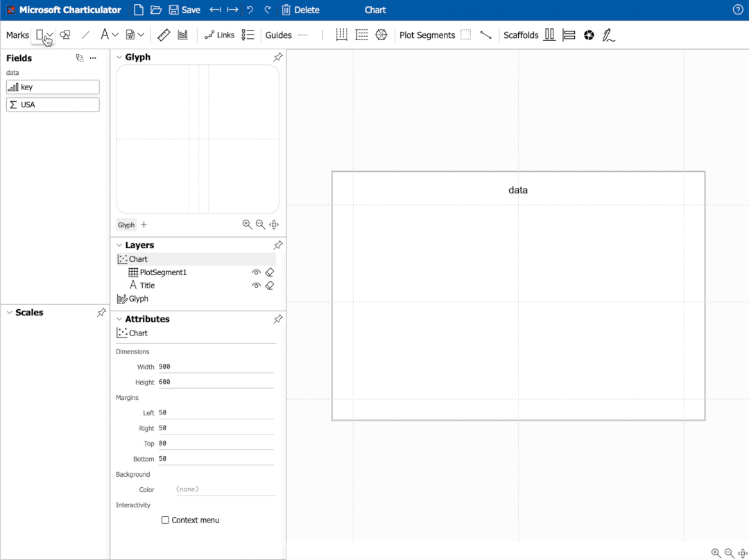The width and height of the screenshot is (749, 560).
Task: Collapse the Layers panel
Action: pyautogui.click(x=119, y=245)
